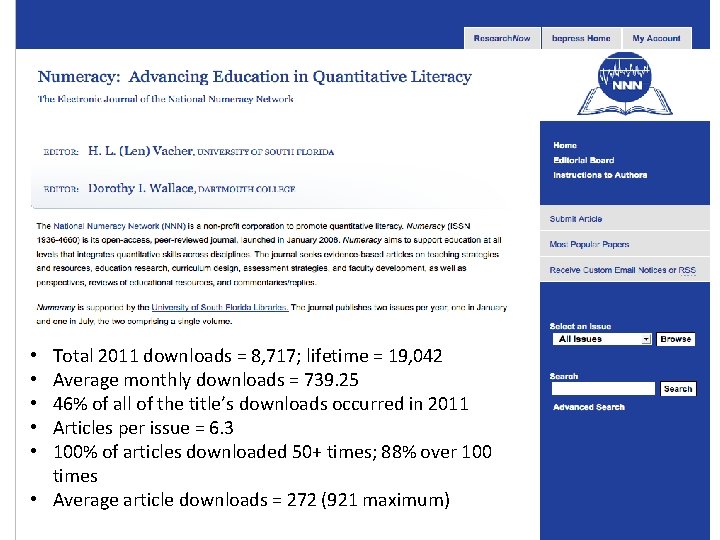Click the RSS link
This screenshot has width=720, height=540.
(x=687, y=270)
